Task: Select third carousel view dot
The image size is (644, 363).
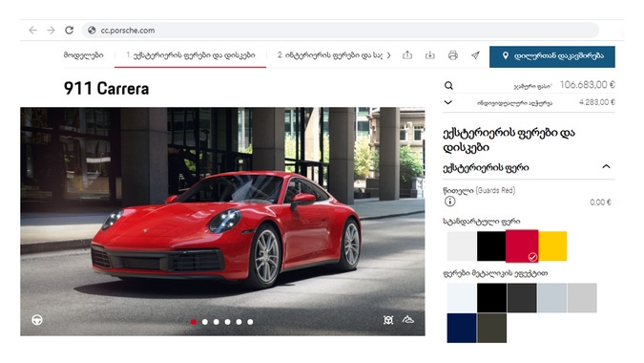Action: (216, 322)
